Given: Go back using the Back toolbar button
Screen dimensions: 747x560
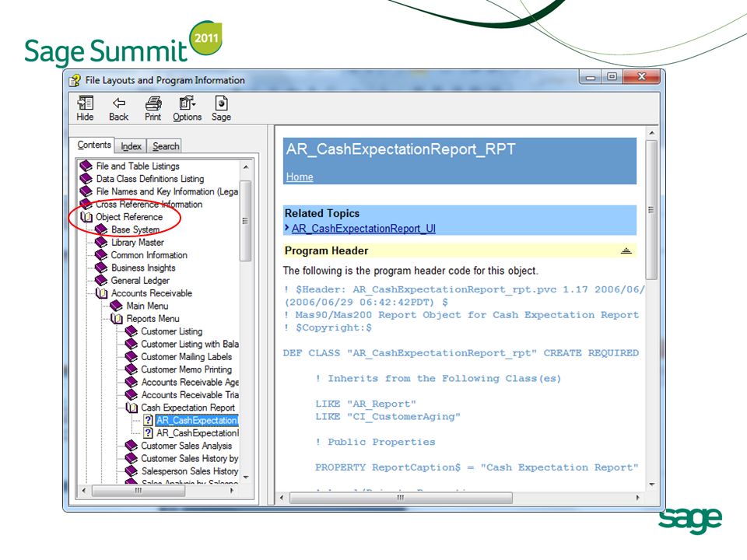Looking at the screenshot, I should coord(118,108).
